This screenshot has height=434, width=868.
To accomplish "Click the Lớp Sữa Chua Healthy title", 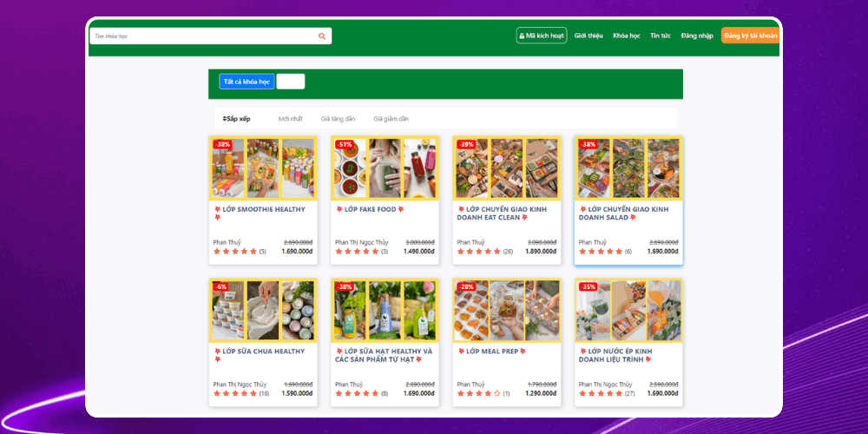I will pyautogui.click(x=259, y=355).
